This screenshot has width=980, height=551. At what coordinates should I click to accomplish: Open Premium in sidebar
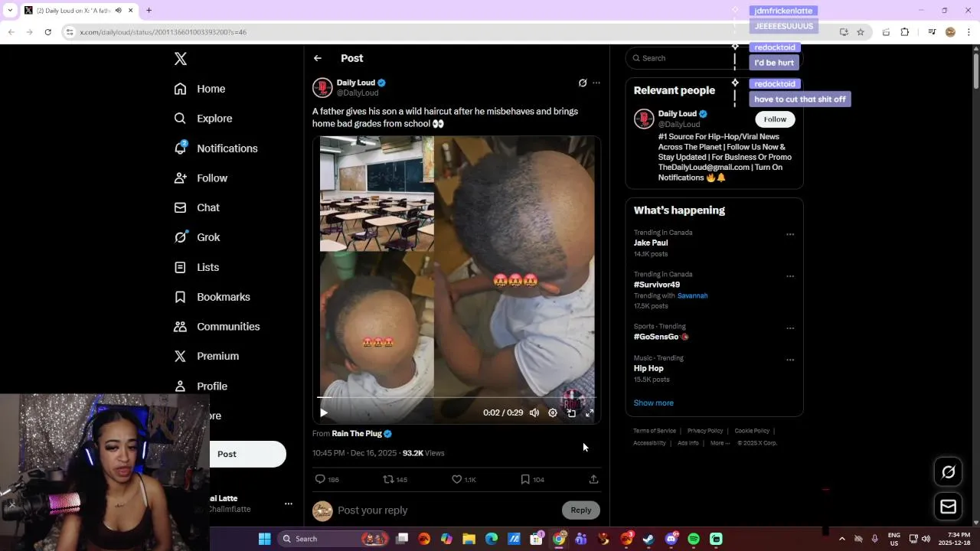point(206,356)
